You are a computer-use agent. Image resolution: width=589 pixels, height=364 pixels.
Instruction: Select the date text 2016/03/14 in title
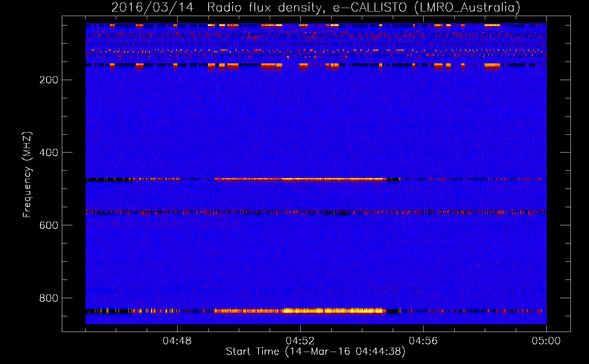pos(152,8)
